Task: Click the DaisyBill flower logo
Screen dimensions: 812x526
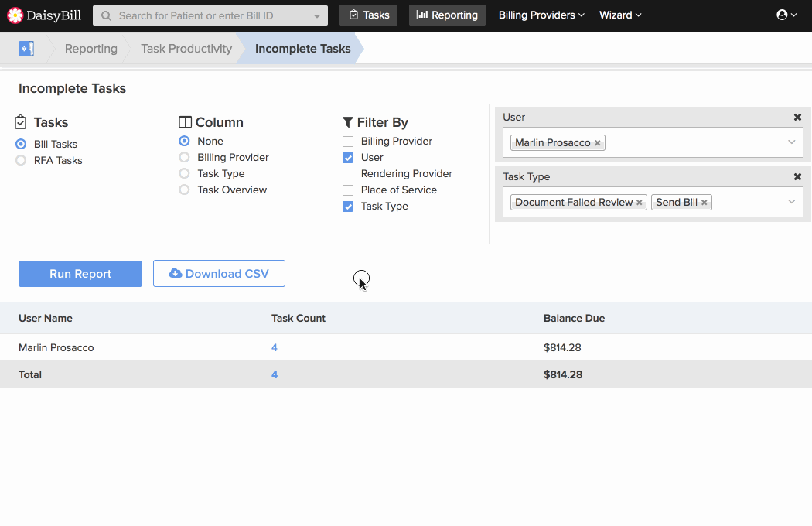Action: 15,15
